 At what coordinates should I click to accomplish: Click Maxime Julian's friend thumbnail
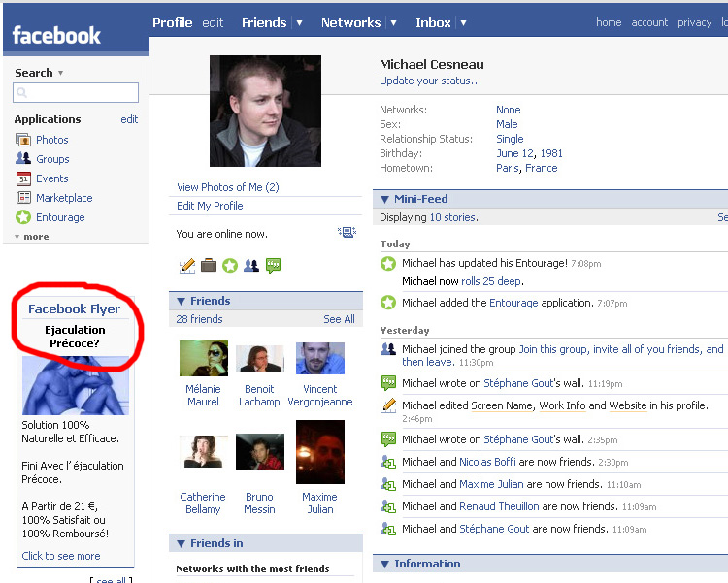pyautogui.click(x=320, y=452)
